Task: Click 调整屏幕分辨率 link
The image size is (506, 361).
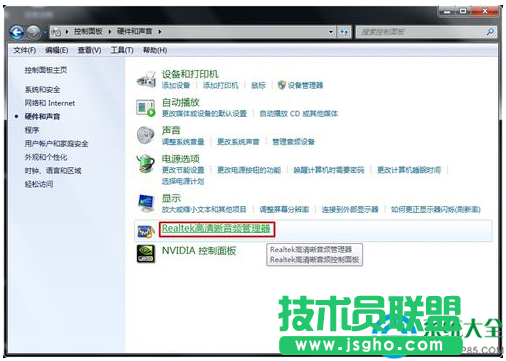Action: click(x=284, y=209)
